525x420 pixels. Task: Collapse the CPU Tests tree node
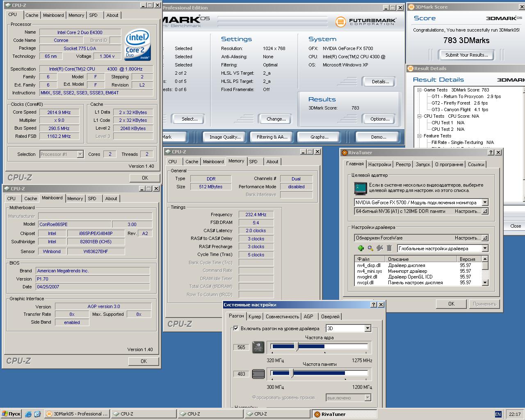click(x=420, y=116)
